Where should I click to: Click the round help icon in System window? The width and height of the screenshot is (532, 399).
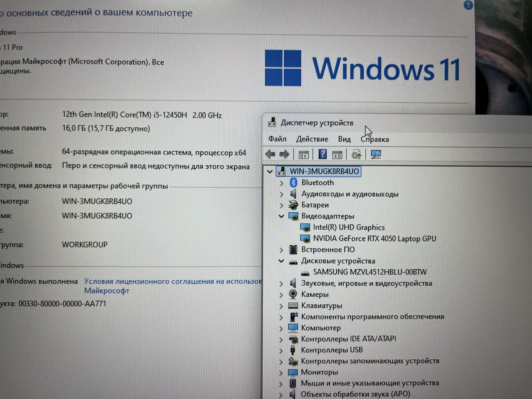[x=468, y=5]
